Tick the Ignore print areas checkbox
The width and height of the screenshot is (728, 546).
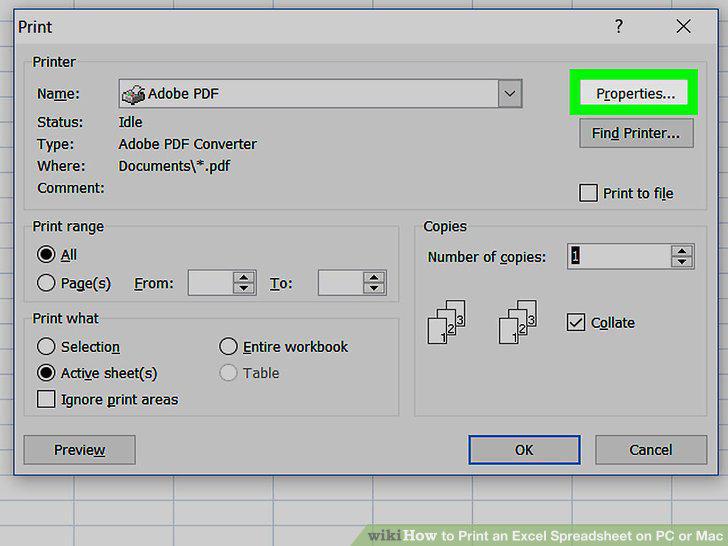46,399
